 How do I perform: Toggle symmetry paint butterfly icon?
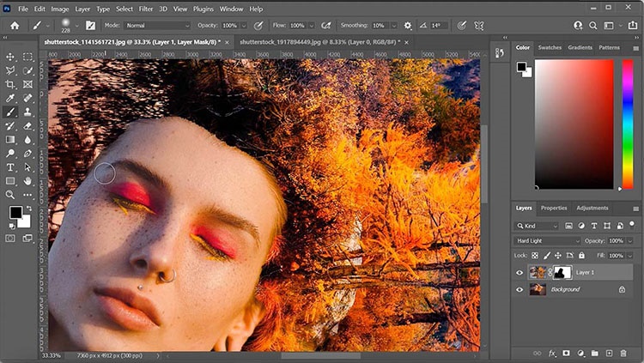[x=478, y=26]
